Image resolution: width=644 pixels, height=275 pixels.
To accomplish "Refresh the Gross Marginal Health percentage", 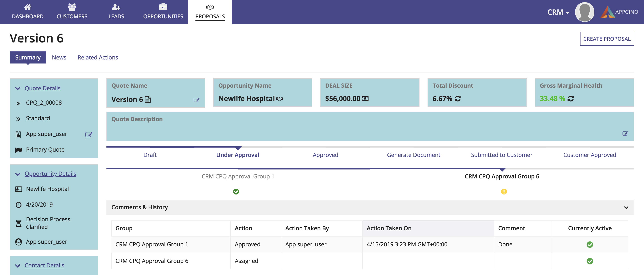I will click(570, 99).
